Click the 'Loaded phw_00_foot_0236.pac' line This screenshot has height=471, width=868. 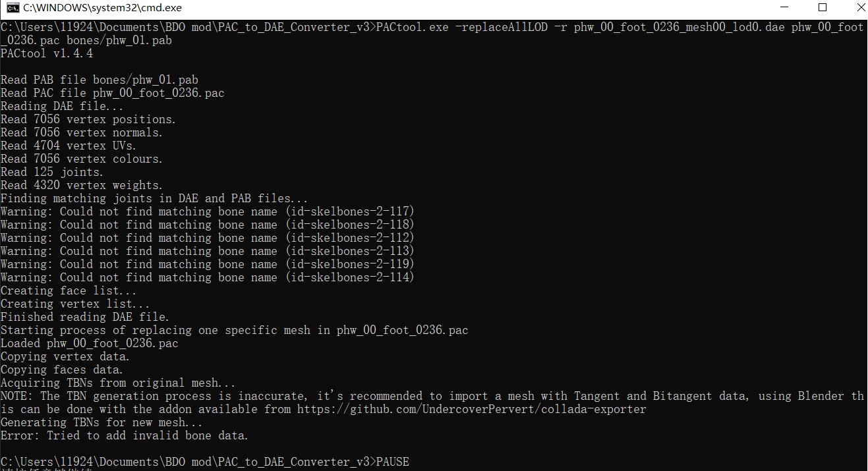[90, 343]
